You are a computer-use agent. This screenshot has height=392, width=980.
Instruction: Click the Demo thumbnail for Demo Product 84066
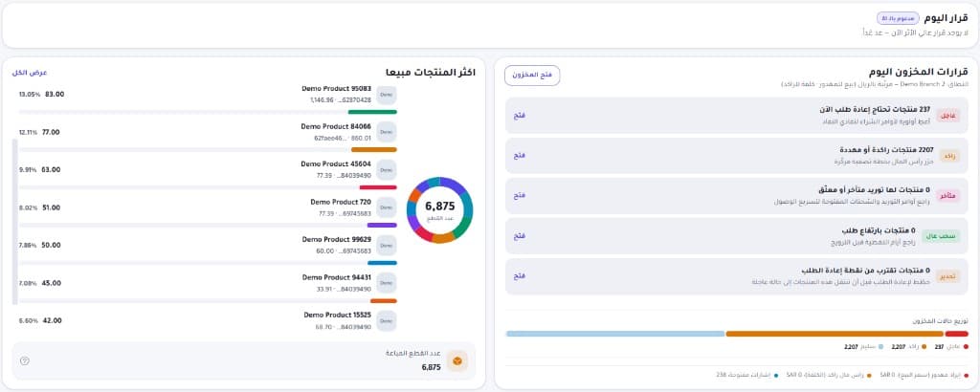pos(387,132)
